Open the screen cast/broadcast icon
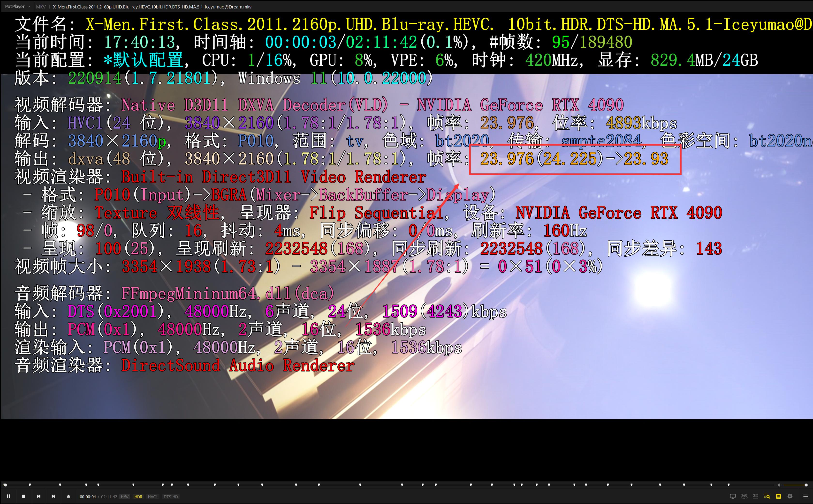 pos(733,496)
